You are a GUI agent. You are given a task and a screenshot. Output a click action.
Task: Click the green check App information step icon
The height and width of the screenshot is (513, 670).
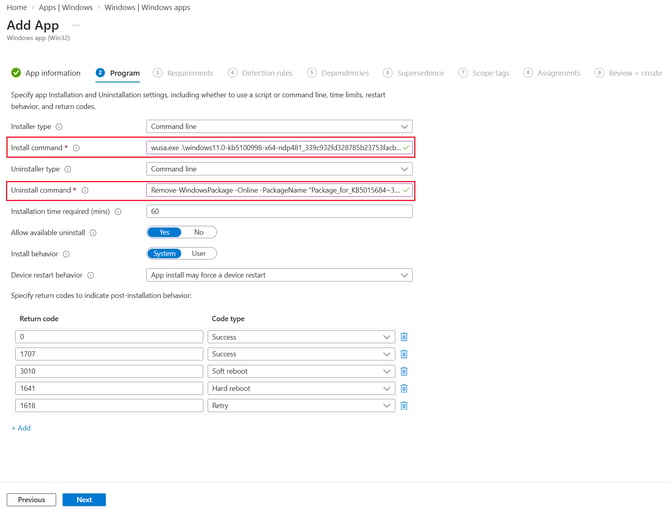tap(16, 73)
